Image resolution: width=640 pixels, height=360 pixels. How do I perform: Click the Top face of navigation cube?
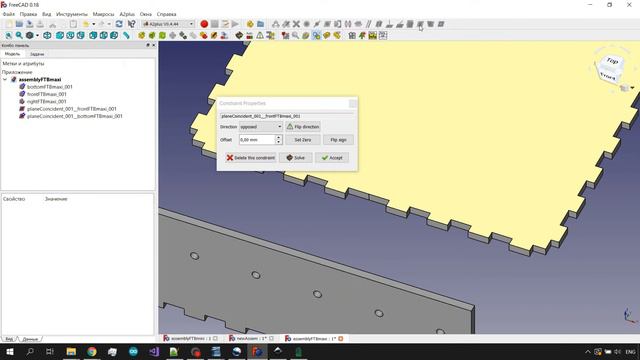pyautogui.click(x=612, y=61)
